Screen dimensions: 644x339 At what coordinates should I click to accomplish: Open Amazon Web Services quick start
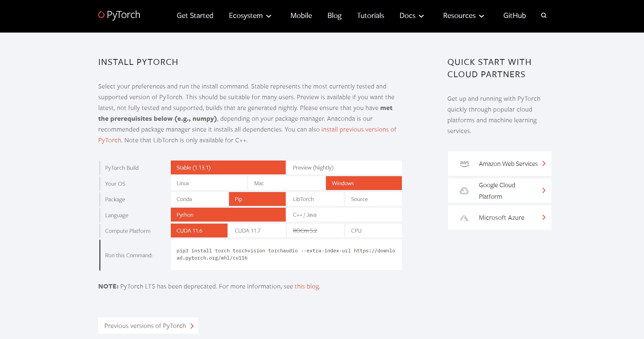(500, 164)
